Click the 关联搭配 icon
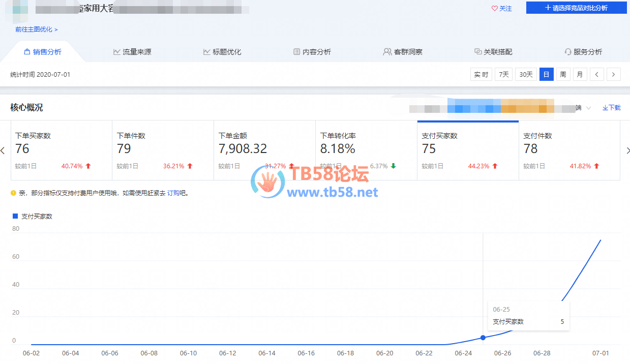The image size is (630, 364). point(478,52)
